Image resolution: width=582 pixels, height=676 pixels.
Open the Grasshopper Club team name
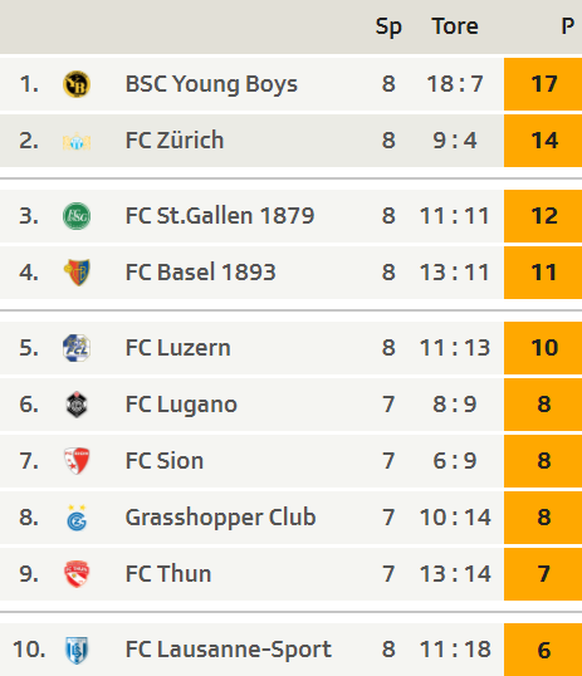[x=220, y=517]
